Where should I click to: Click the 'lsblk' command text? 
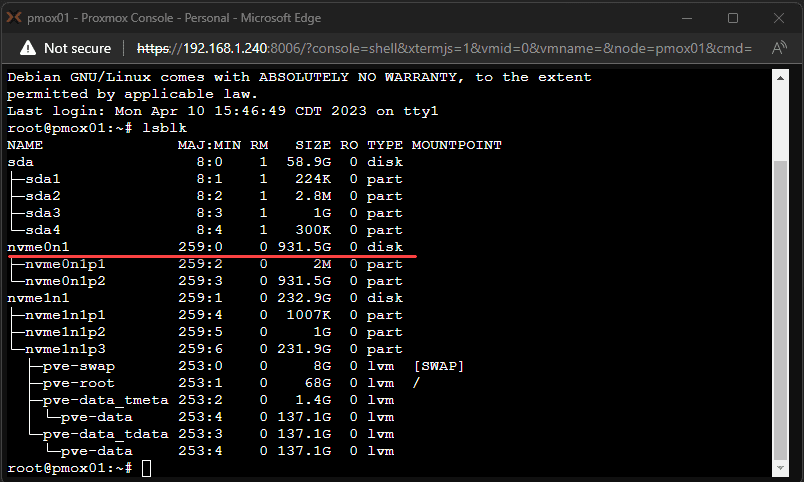pyautogui.click(x=165, y=128)
